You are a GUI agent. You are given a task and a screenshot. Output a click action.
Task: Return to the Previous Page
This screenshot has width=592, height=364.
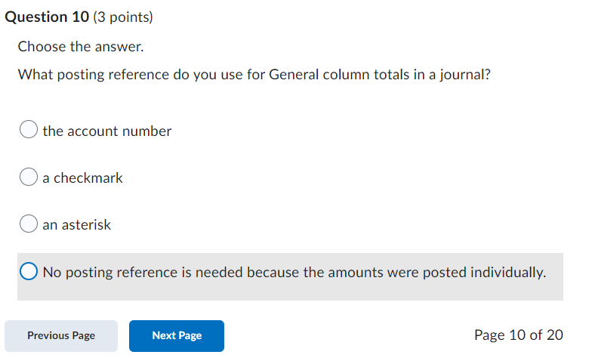point(61,335)
